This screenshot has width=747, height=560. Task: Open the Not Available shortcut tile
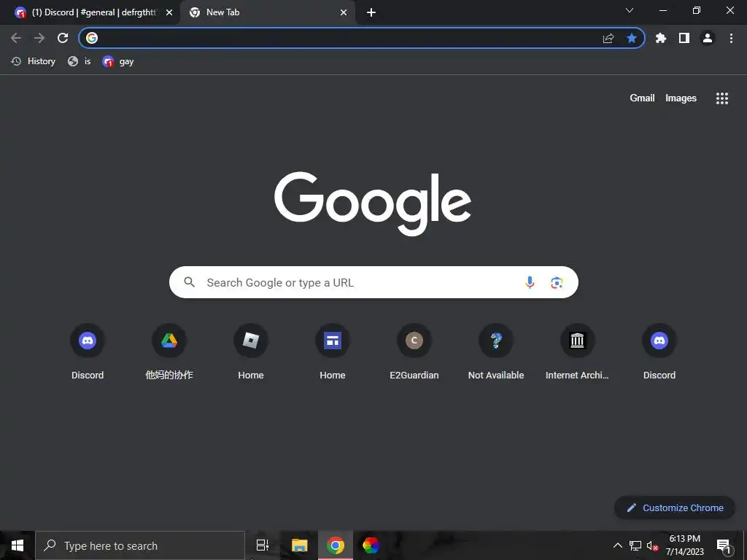click(496, 351)
